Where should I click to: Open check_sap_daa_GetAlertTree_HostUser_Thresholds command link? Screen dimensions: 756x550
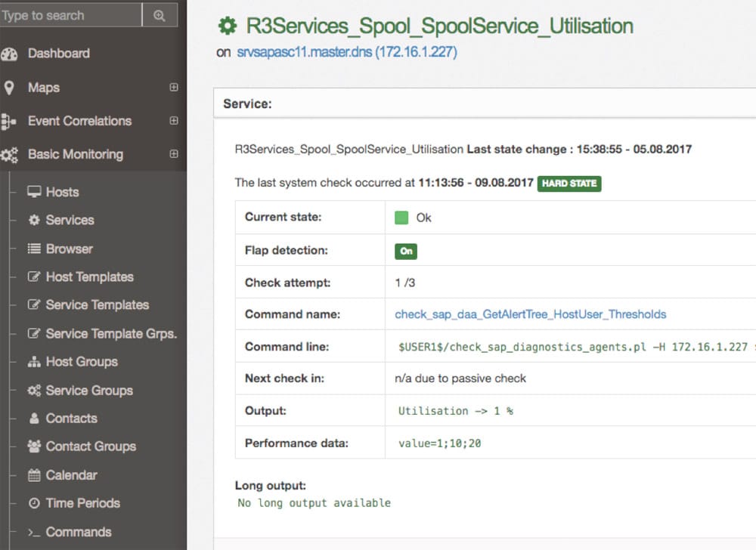(531, 314)
